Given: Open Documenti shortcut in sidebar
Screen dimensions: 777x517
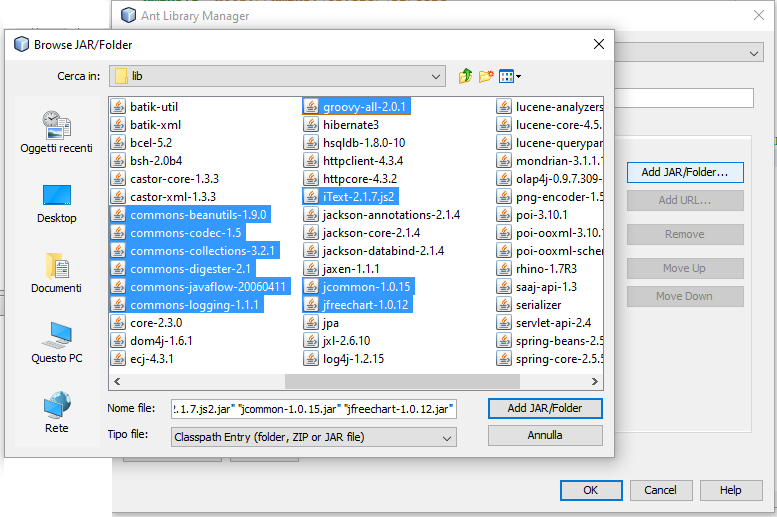Looking at the screenshot, I should pyautogui.click(x=56, y=273).
